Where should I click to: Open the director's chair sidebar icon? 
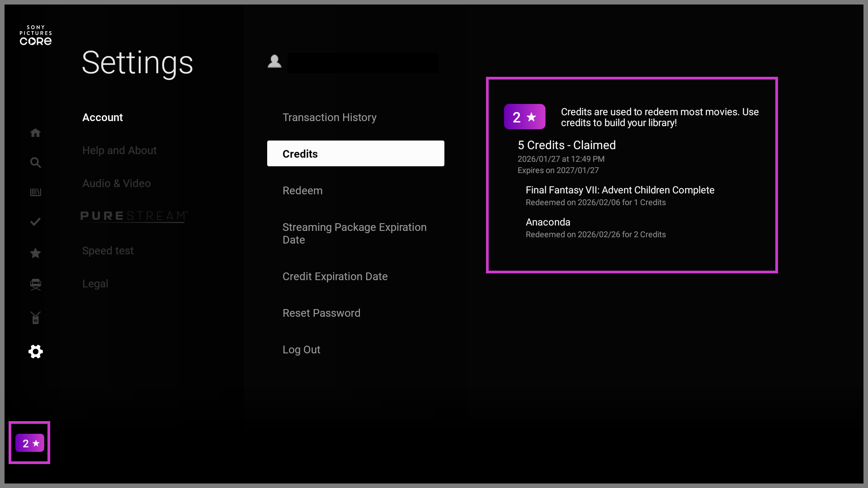pos(35,284)
